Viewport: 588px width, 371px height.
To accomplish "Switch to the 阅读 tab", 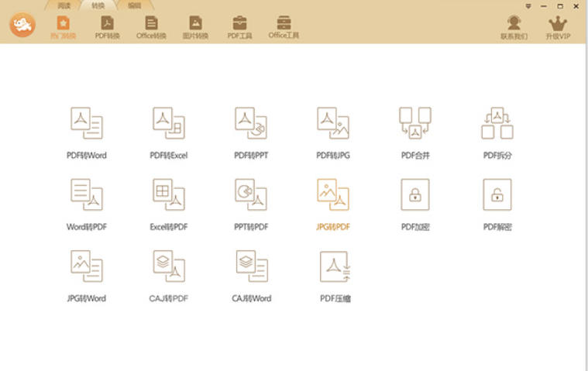I will click(64, 5).
